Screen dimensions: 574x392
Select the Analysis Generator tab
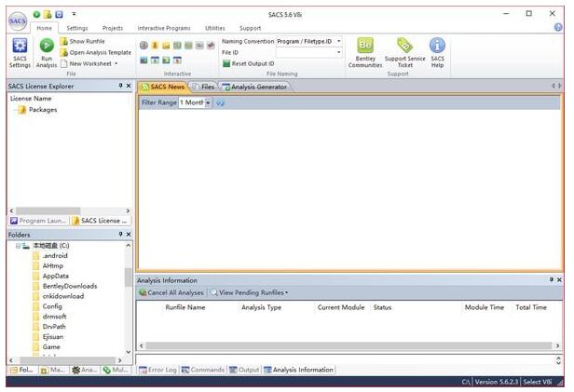[255, 87]
